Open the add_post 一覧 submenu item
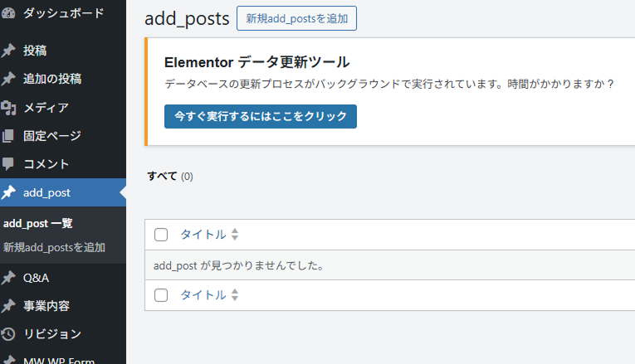The width and height of the screenshot is (635, 364). [x=38, y=223]
